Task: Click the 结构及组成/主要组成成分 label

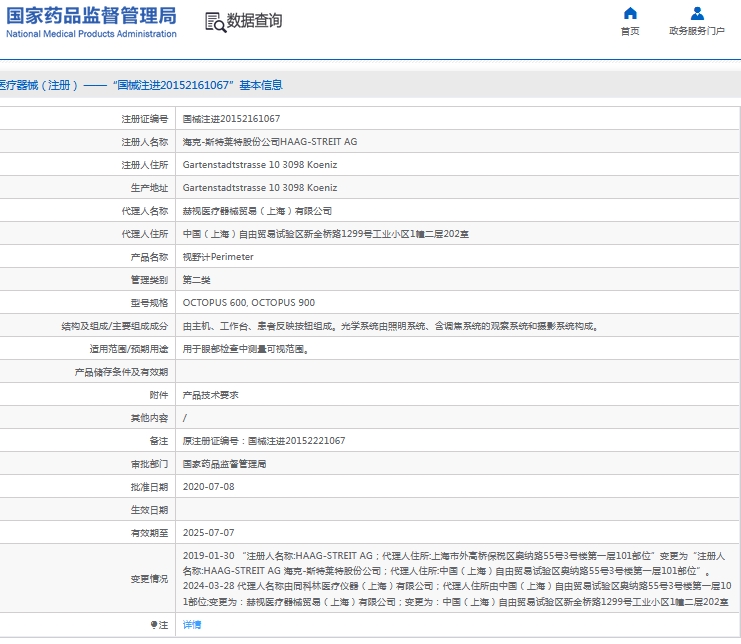Action: point(115,326)
